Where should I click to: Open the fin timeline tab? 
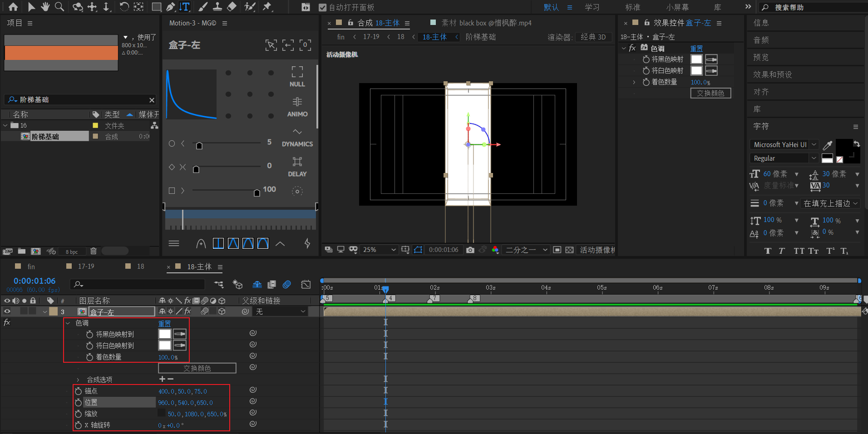[31, 266]
